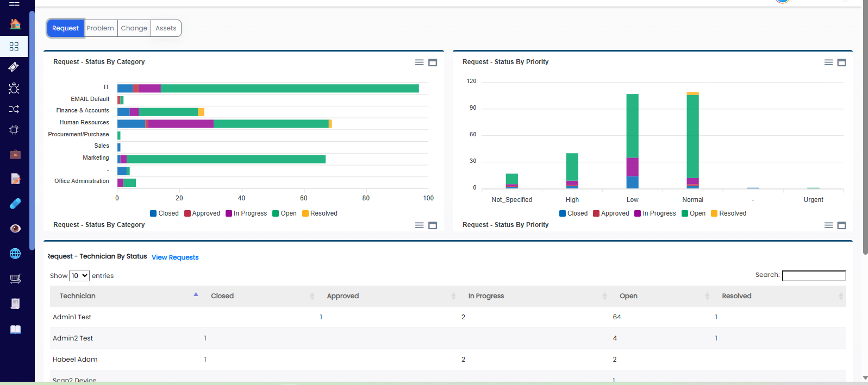
Task: Switch to the Change tab
Action: coord(134,28)
